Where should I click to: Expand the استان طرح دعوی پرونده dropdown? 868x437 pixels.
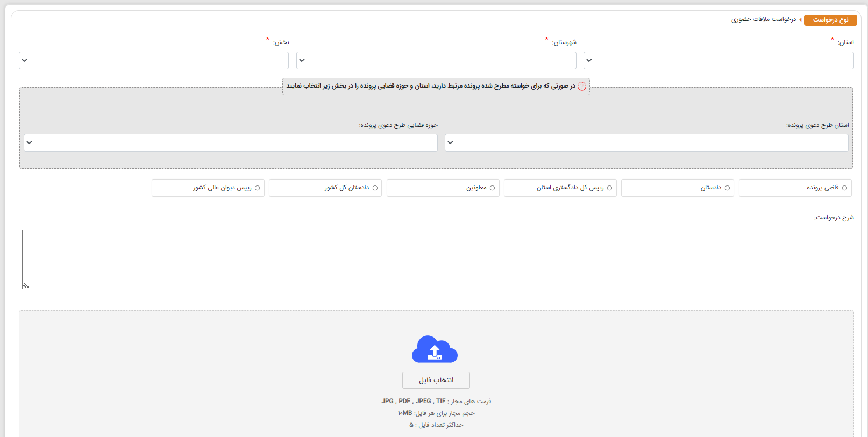(646, 142)
